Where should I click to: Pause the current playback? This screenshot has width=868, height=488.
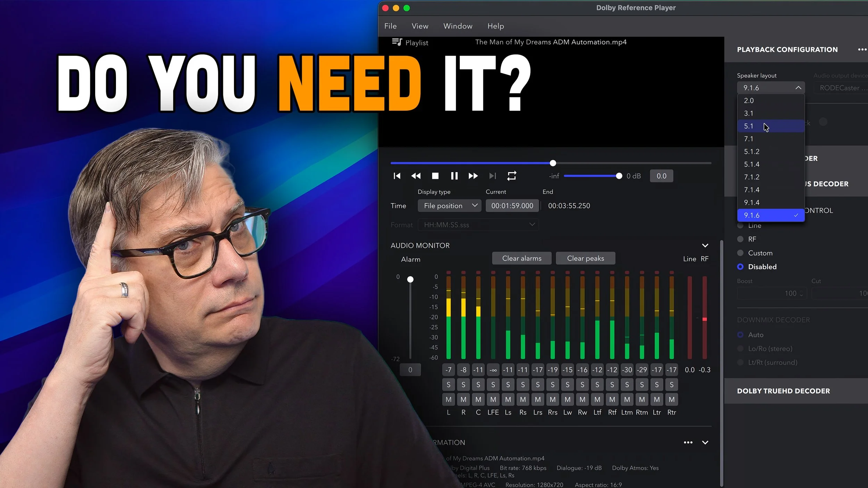[454, 176]
